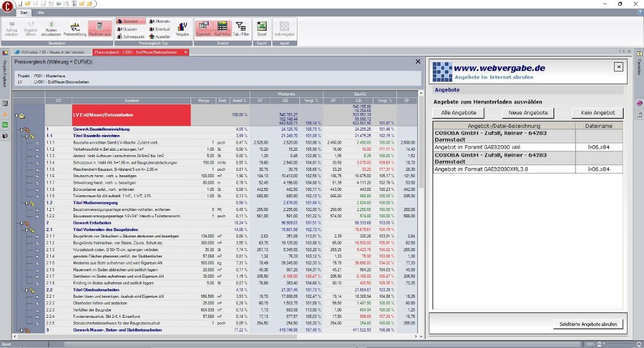644x348 pixels.
Task: Open the Tab./Filter view option
Action: click(241, 28)
